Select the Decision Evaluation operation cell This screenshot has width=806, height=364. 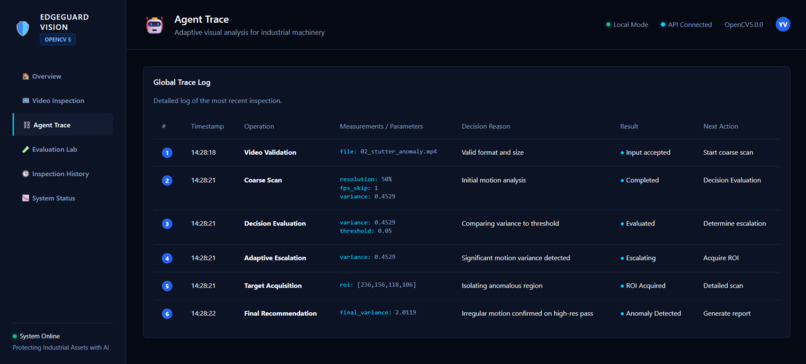click(x=275, y=224)
